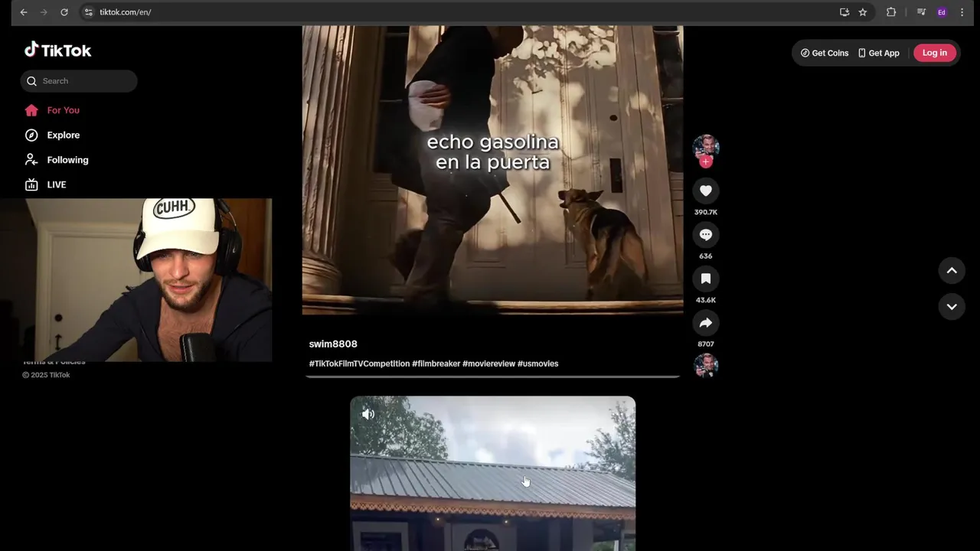This screenshot has height=551, width=980.
Task: Click Get Coins button
Action: (x=825, y=53)
